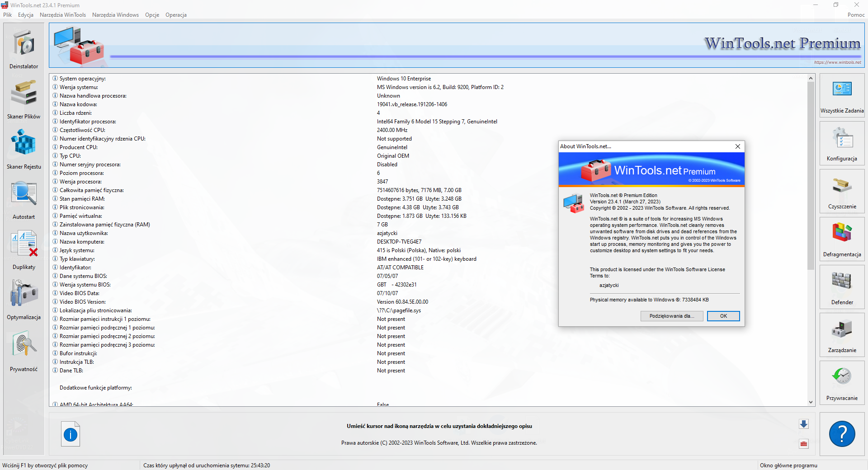Select the '2400.00 MHz' value

pos(392,130)
